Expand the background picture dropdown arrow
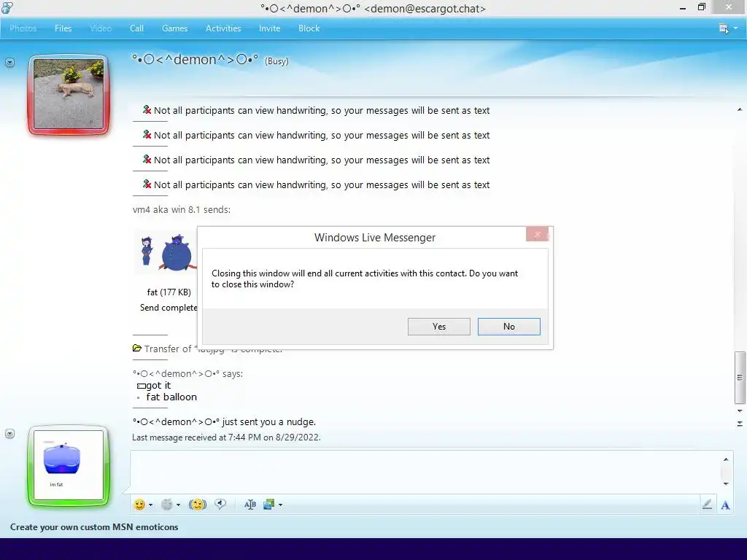This screenshot has width=747, height=560. pyautogui.click(x=281, y=505)
